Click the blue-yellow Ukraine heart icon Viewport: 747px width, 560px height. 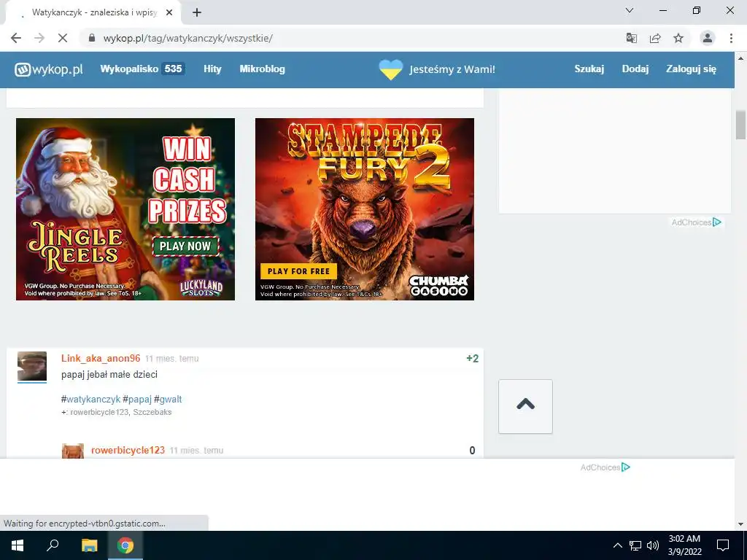(391, 69)
